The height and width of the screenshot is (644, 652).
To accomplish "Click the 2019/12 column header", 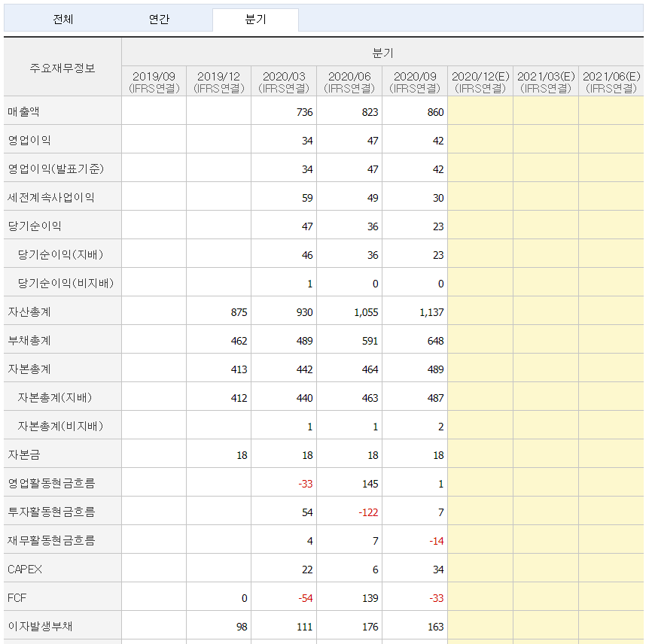I will [x=219, y=82].
